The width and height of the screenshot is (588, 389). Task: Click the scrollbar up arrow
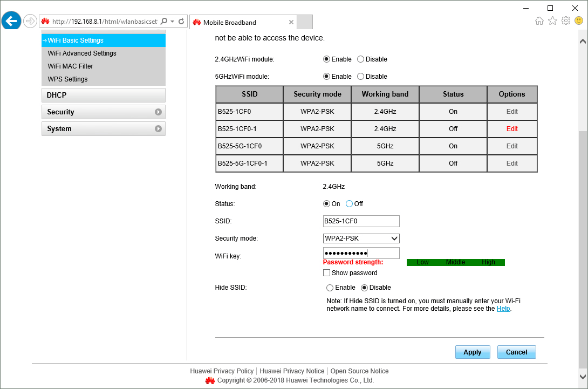click(x=583, y=41)
